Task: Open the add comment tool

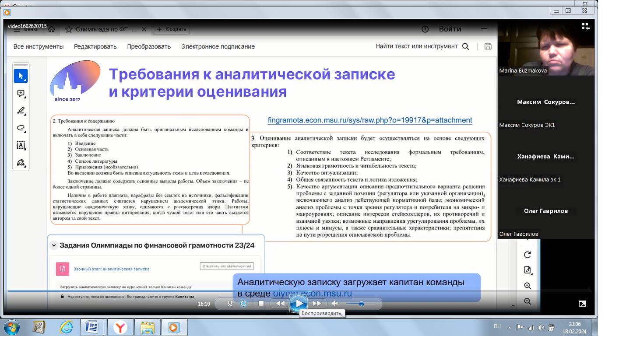Action: pyautogui.click(x=21, y=93)
